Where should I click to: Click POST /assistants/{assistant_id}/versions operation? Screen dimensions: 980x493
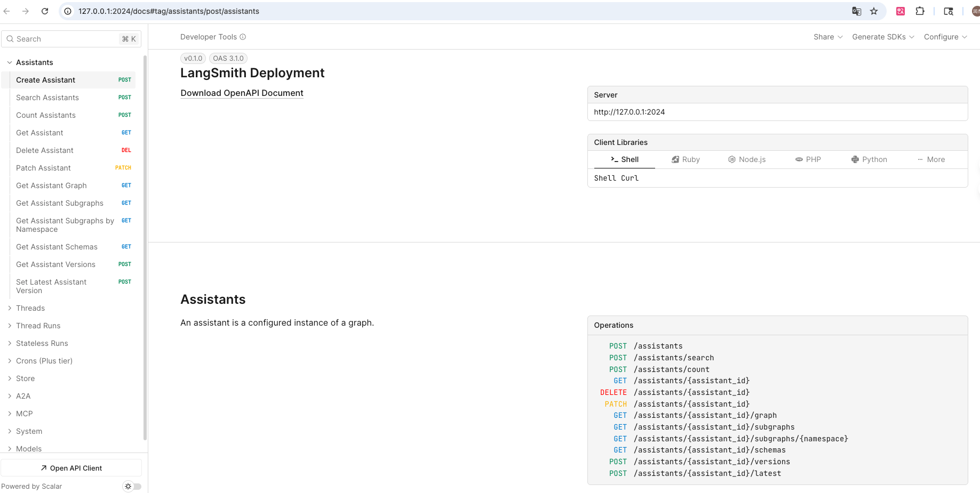point(699,462)
